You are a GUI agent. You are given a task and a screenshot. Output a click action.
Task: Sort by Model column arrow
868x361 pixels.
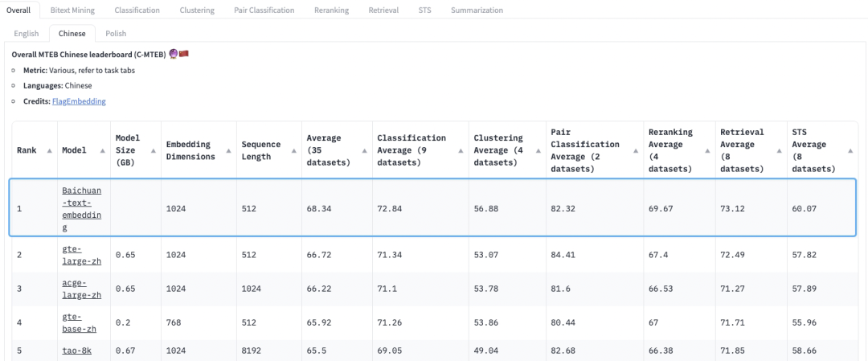click(103, 150)
